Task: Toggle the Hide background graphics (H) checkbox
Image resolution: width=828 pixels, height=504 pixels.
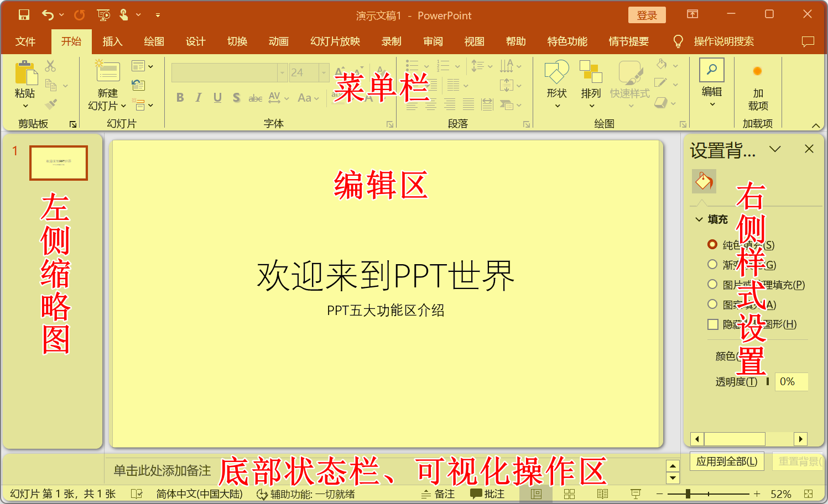Action: [x=713, y=324]
